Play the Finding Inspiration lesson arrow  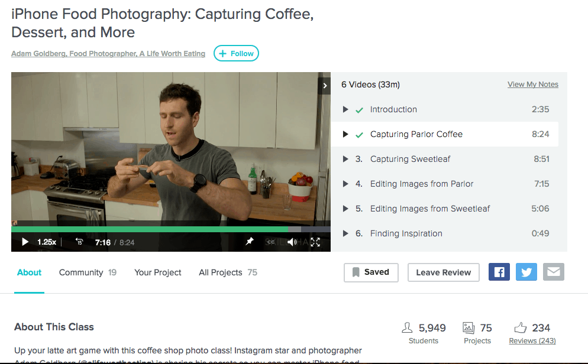(345, 233)
